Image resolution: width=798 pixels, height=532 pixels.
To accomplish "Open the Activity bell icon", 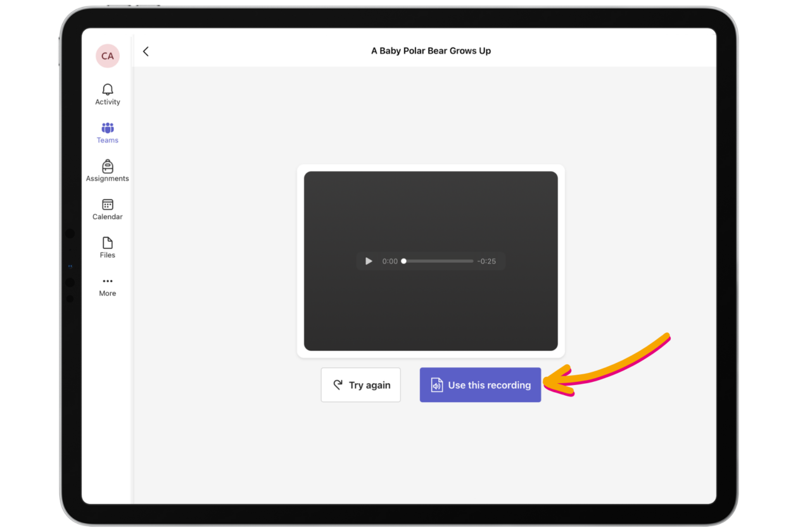I will click(x=108, y=90).
